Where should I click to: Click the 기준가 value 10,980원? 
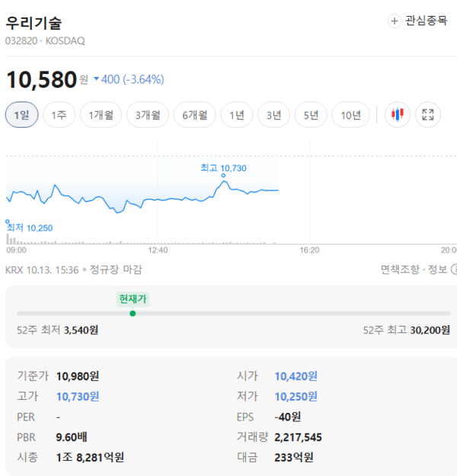click(78, 376)
